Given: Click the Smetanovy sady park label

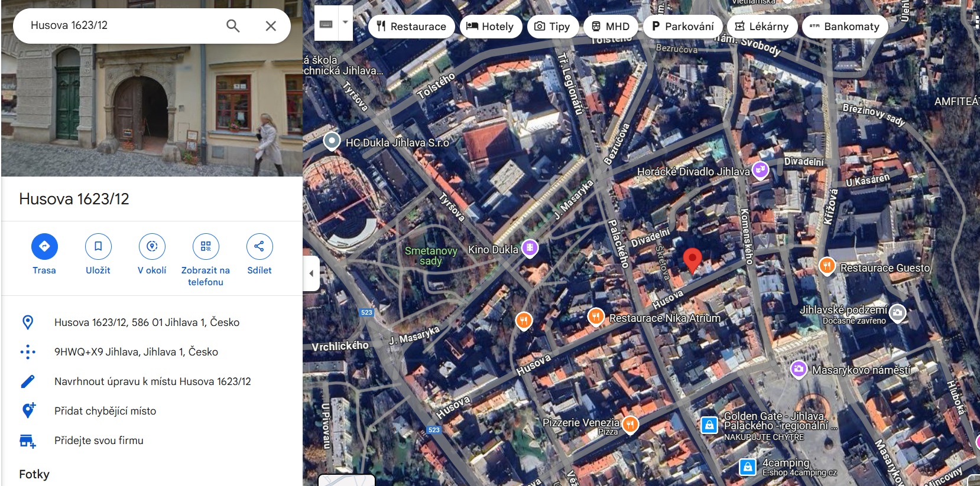Looking at the screenshot, I should click(x=431, y=256).
